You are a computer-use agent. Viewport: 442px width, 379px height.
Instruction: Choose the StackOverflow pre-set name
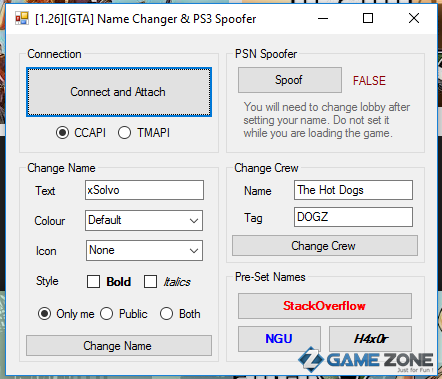[325, 306]
